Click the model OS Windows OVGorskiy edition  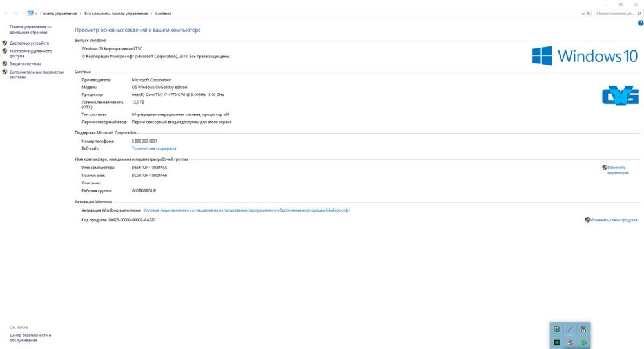pyautogui.click(x=159, y=87)
